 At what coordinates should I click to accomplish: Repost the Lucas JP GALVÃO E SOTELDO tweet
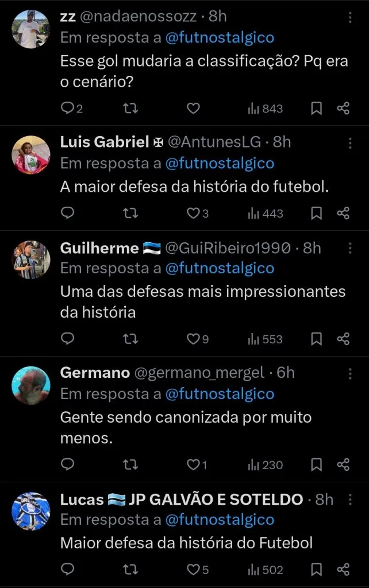(x=131, y=569)
